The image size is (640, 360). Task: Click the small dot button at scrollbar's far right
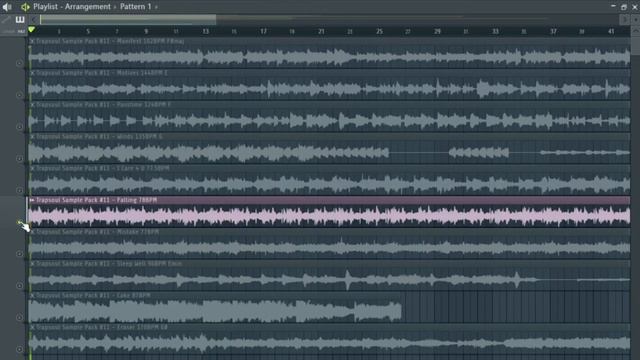[635, 19]
